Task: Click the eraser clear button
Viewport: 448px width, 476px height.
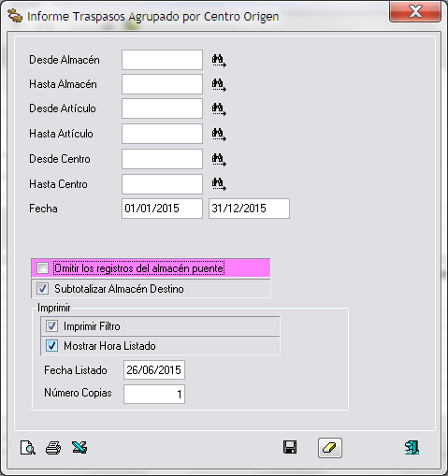Action: tap(330, 448)
